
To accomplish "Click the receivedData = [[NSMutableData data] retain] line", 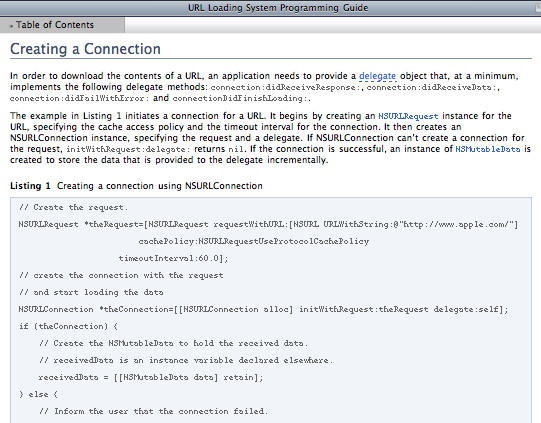I will pos(151,377).
